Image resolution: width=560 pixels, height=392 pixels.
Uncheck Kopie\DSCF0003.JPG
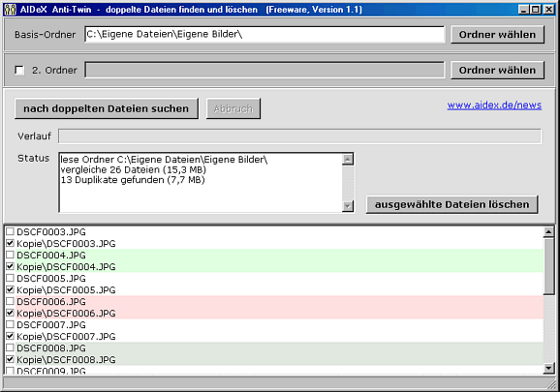point(10,243)
